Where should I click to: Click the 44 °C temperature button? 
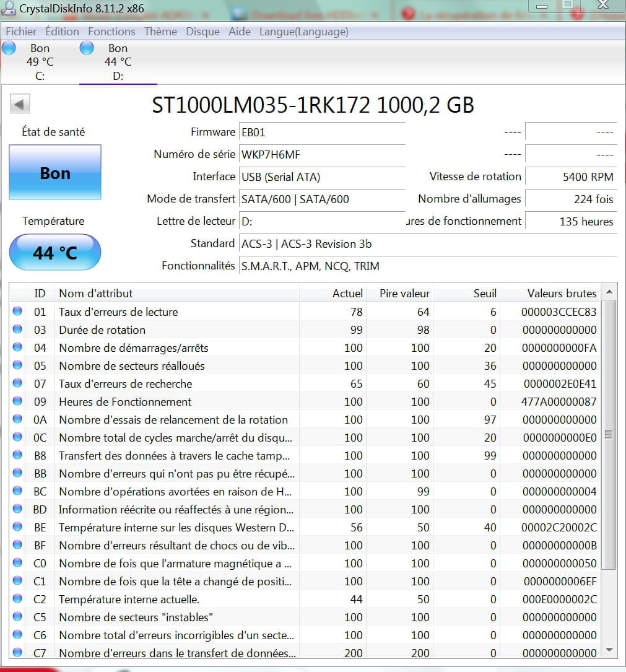[x=55, y=253]
